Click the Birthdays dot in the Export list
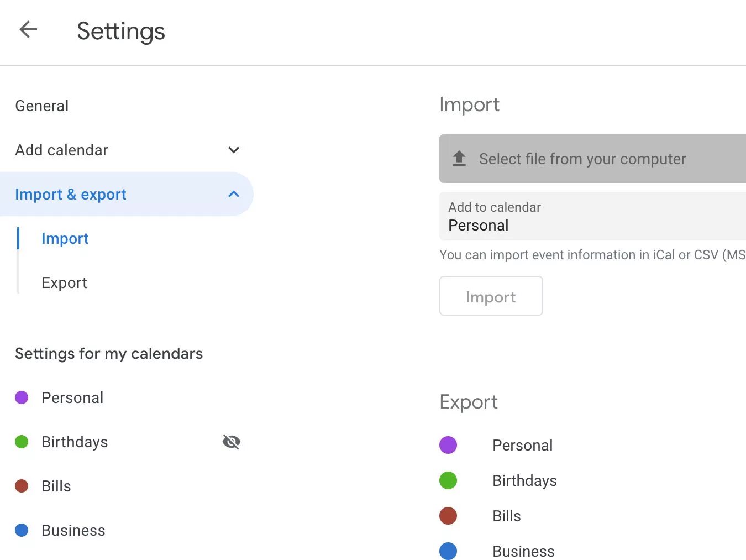 (448, 480)
